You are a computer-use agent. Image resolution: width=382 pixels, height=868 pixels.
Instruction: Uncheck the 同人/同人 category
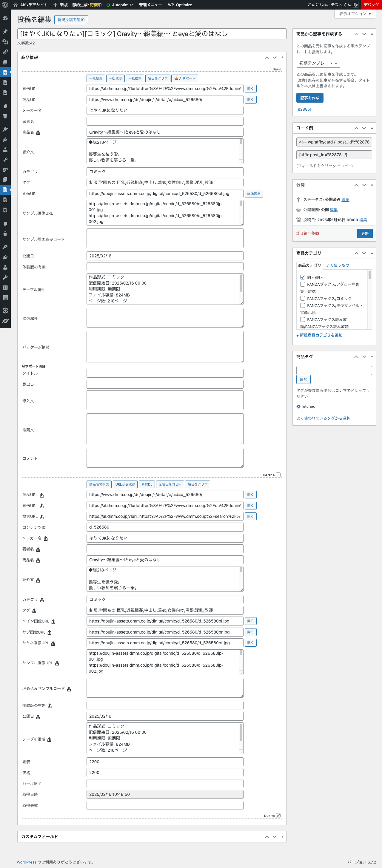302,277
